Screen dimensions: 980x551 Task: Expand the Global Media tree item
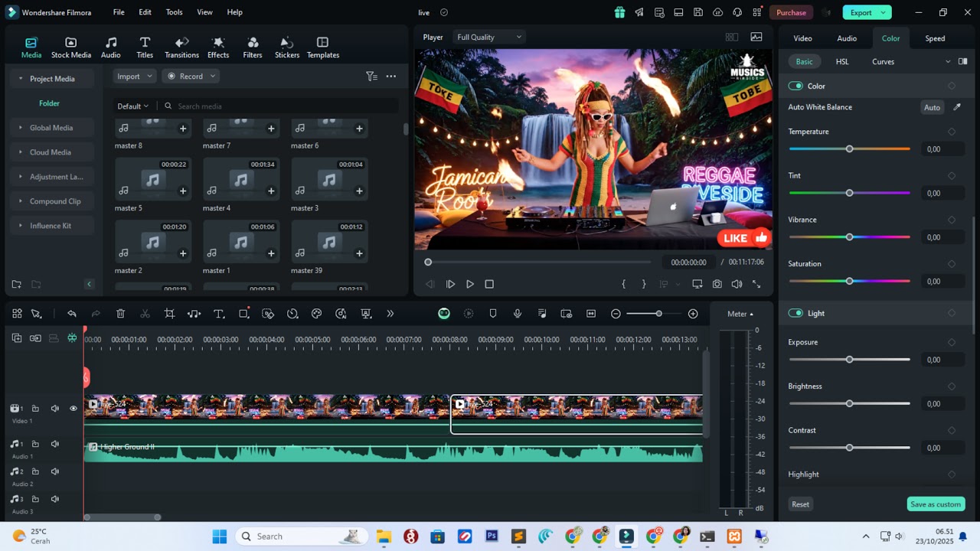pos(51,128)
